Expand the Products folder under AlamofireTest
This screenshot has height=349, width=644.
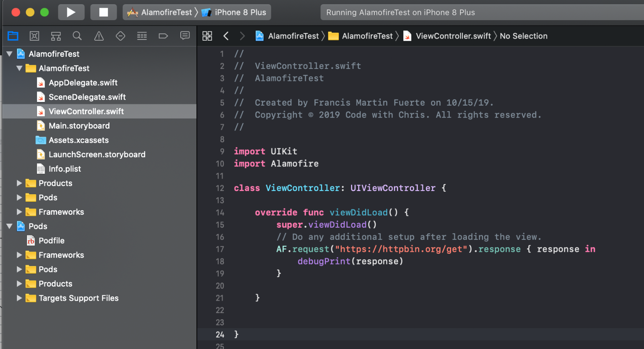click(x=19, y=183)
